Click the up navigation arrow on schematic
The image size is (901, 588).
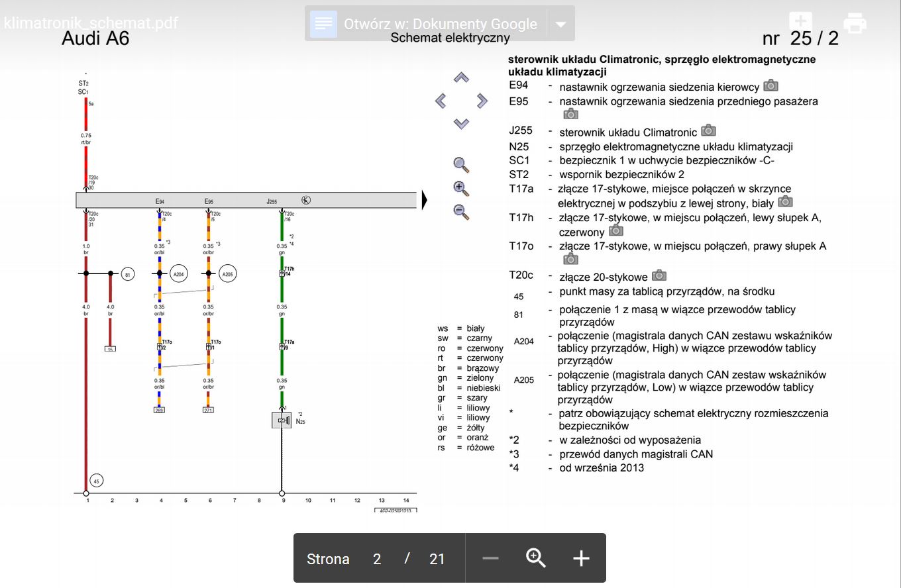pos(461,77)
